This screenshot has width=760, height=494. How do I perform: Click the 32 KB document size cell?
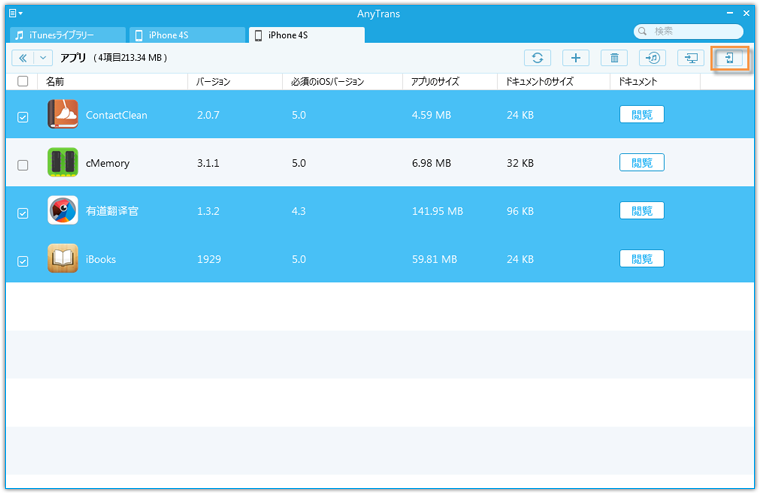tap(520, 163)
